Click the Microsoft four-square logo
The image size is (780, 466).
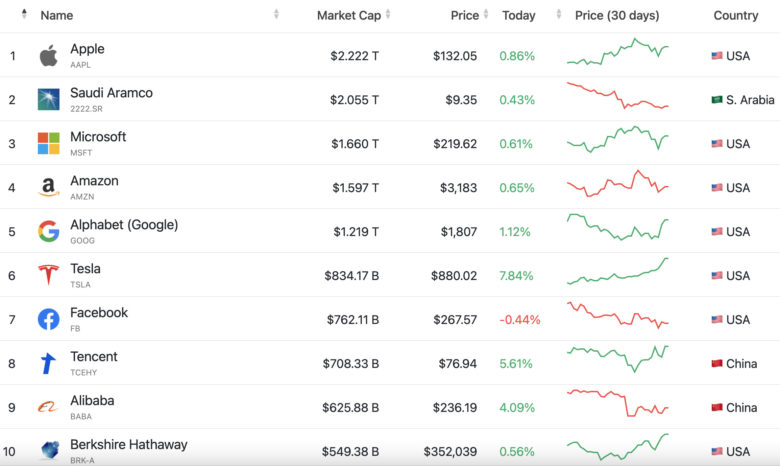tap(48, 143)
